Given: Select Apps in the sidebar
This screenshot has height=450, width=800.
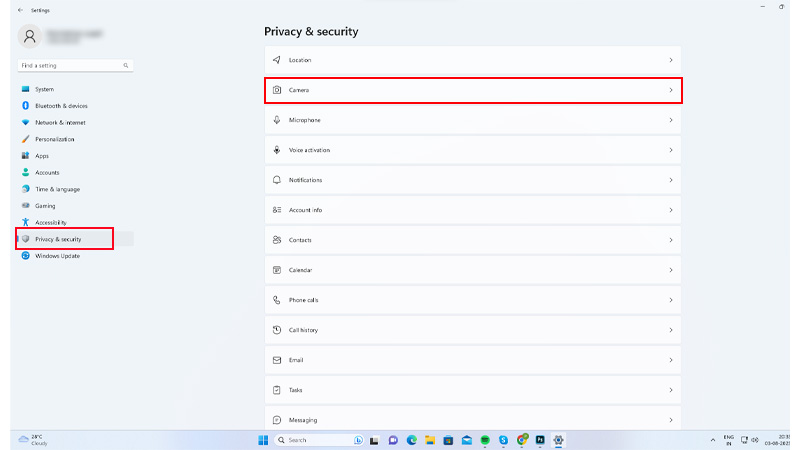Looking at the screenshot, I should 76,156.
